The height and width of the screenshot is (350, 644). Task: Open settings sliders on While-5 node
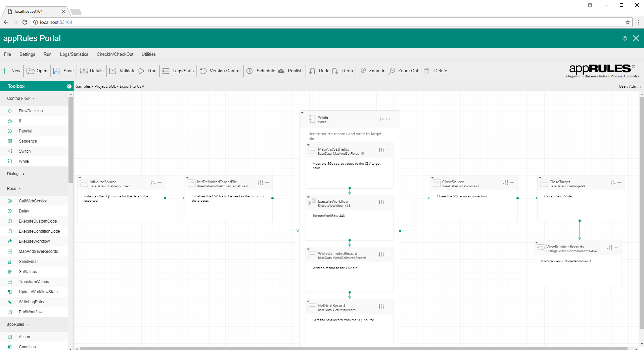pyautogui.click(x=382, y=119)
